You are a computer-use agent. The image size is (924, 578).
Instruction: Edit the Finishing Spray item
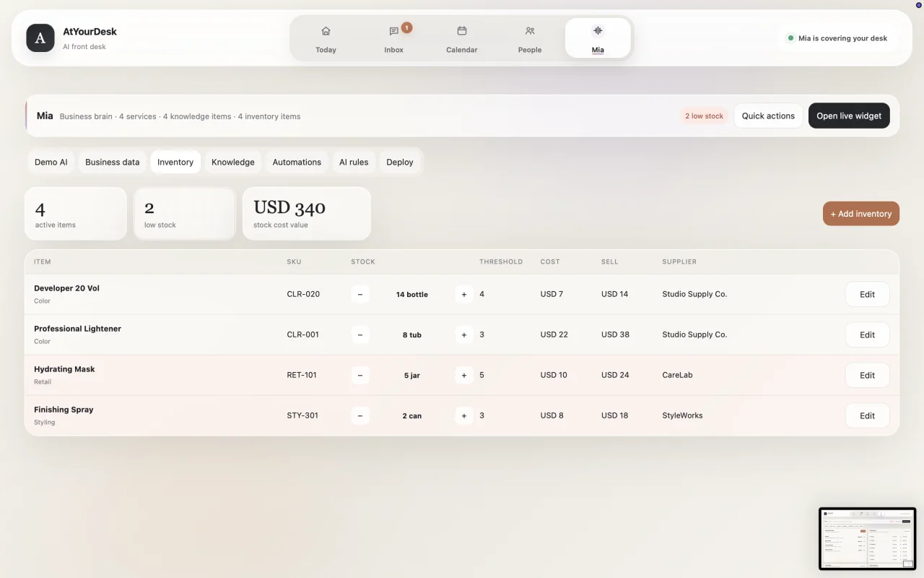coord(867,415)
